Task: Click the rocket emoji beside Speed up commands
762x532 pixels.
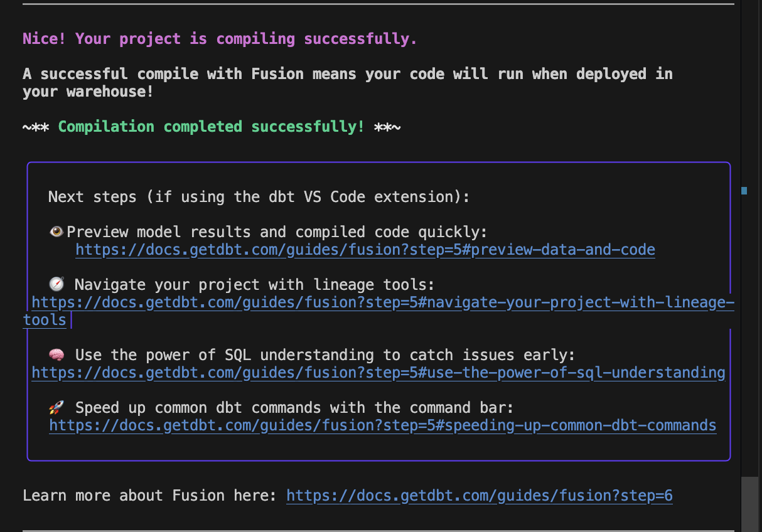Action: [56, 408]
